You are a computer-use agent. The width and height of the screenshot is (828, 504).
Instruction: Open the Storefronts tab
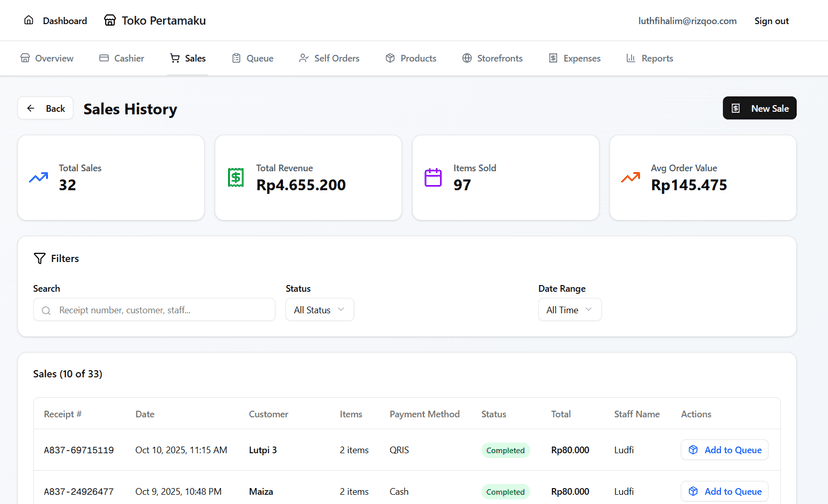click(492, 58)
